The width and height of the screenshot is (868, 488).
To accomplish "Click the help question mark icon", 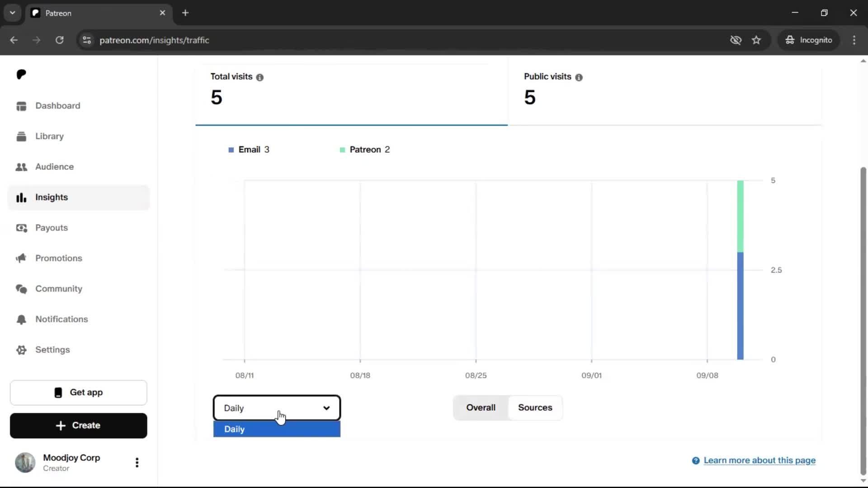I will click(x=696, y=460).
